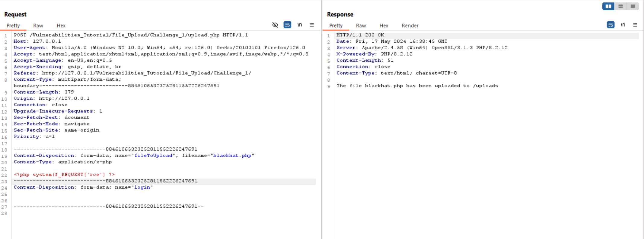Click the Referer header line
644x239 pixels.
point(132,73)
